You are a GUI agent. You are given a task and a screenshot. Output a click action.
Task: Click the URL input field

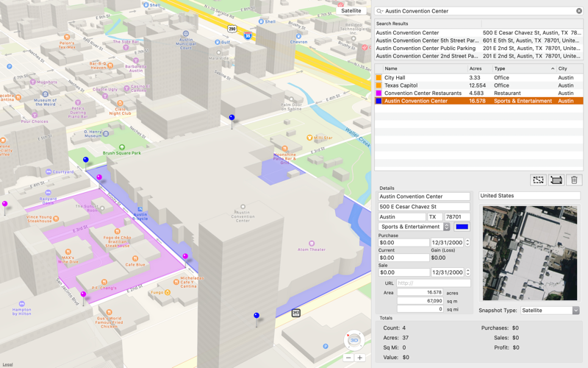tap(433, 283)
